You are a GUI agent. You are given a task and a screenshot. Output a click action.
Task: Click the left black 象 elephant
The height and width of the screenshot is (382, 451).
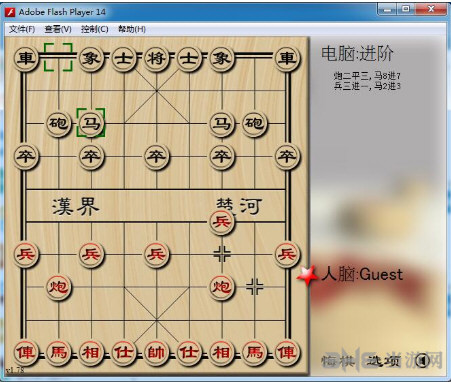(91, 58)
